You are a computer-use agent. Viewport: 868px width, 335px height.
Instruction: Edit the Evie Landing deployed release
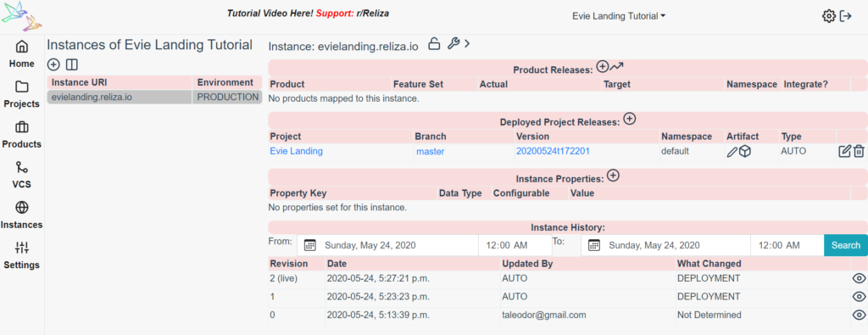845,151
